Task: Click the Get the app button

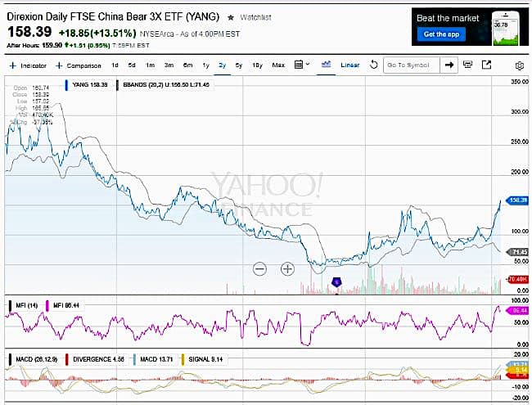Action: pos(444,34)
